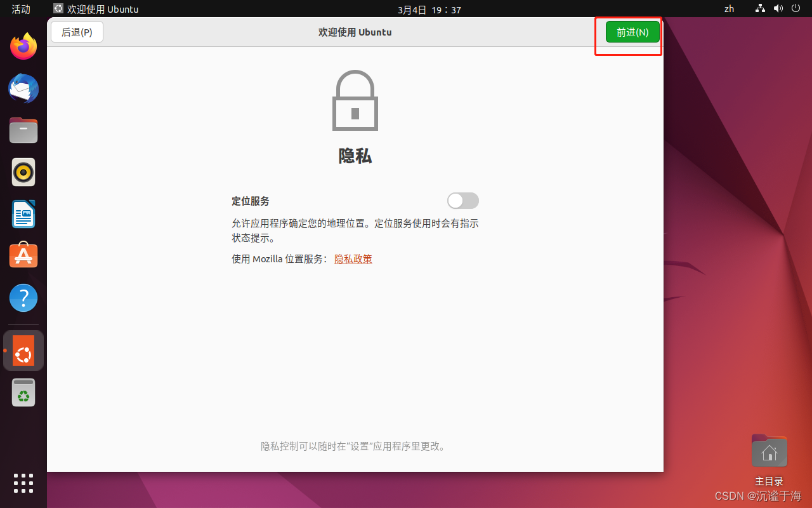Show applications grid at dock bottom
812x508 pixels.
tap(23, 483)
